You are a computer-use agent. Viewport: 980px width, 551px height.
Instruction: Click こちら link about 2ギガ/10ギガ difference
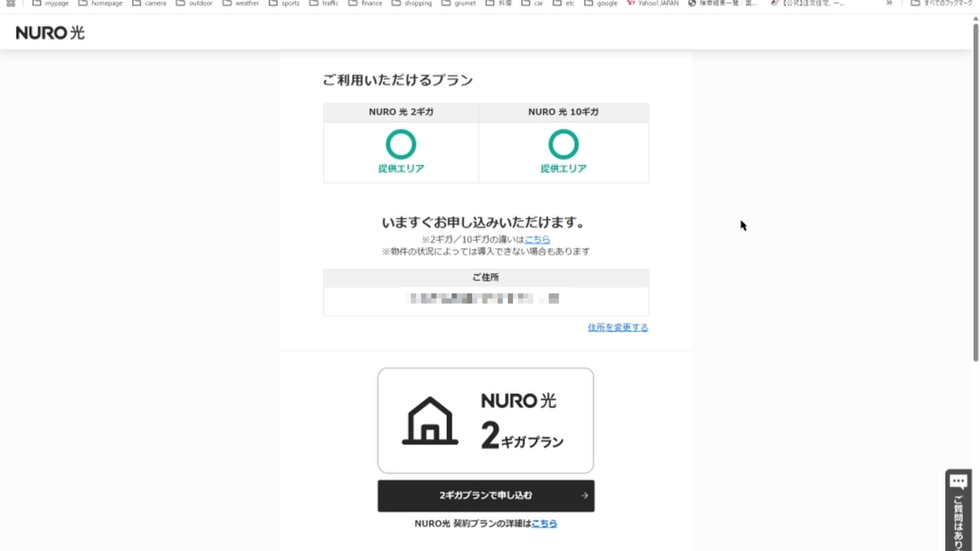tap(537, 239)
